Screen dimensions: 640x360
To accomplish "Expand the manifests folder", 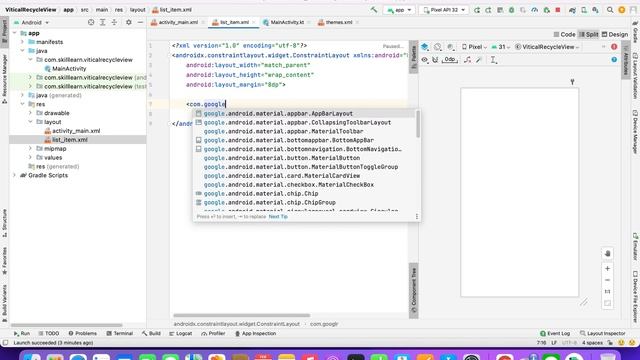I will (x=22, y=42).
